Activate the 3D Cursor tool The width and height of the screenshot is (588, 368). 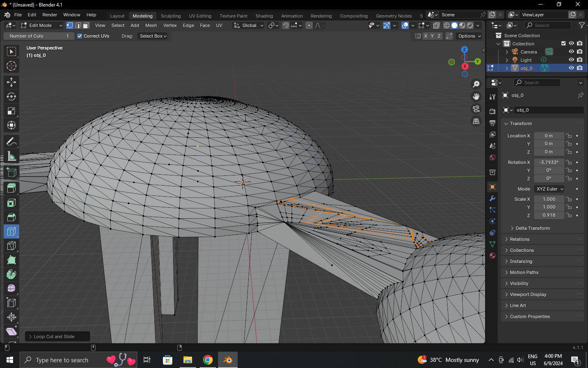click(11, 66)
